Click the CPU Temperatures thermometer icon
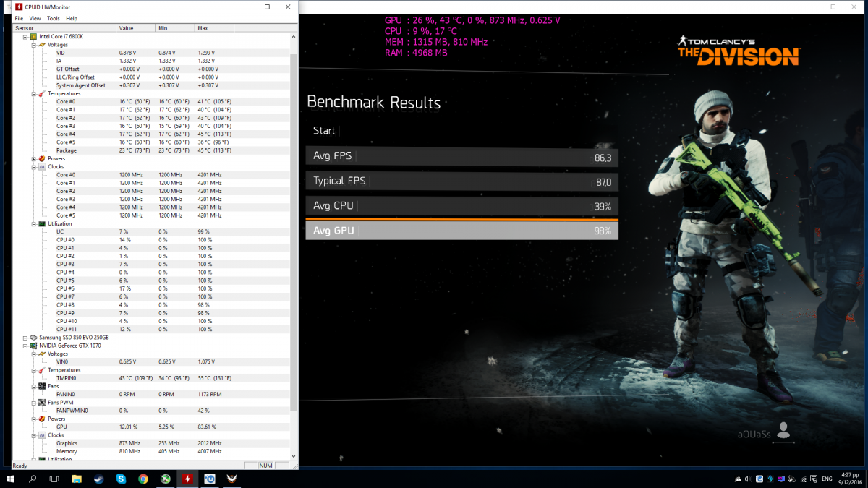Screen dimensions: 868x488 click(41, 93)
